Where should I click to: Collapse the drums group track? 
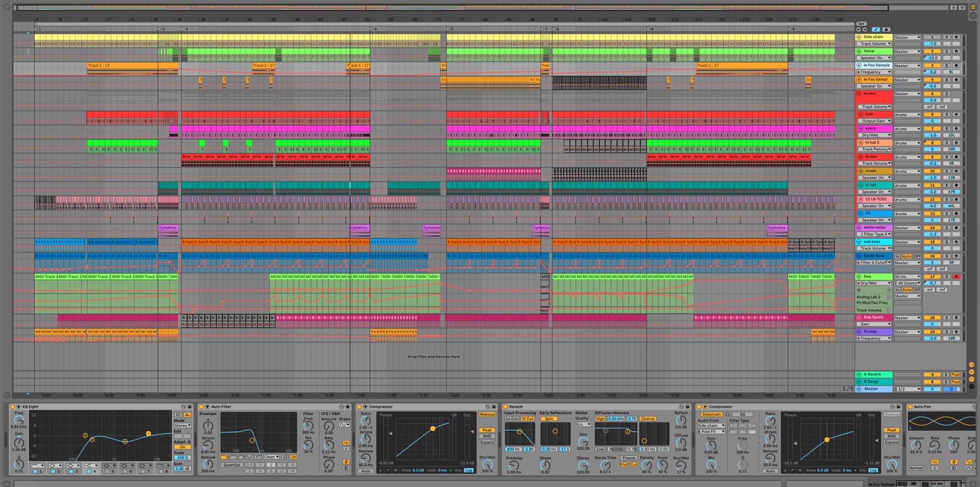pyautogui.click(x=859, y=94)
